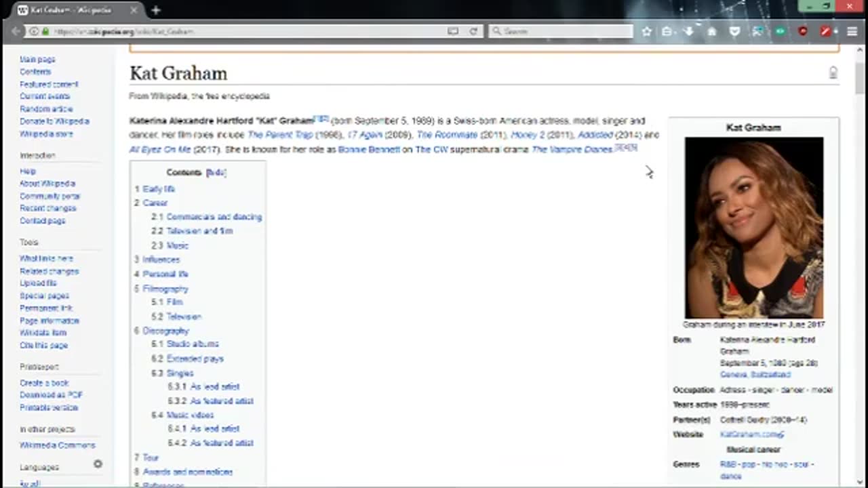Screen dimensions: 868x488
Task: Open All Eyez On Me link
Action: click(160, 149)
